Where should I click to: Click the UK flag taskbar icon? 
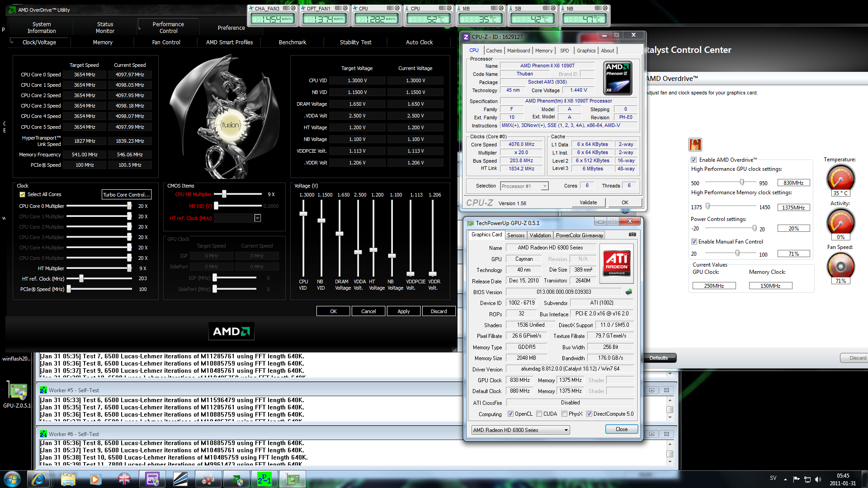pyautogui.click(x=124, y=479)
